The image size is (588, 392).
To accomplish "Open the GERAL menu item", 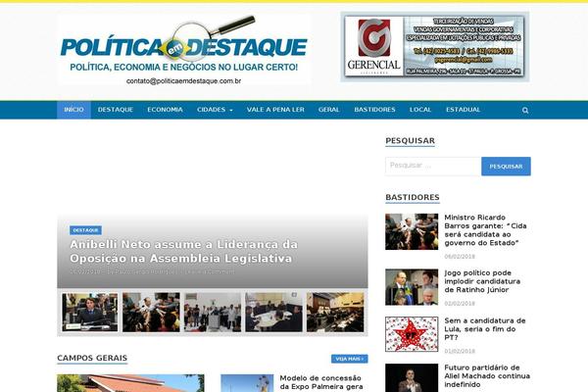I will 329,110.
